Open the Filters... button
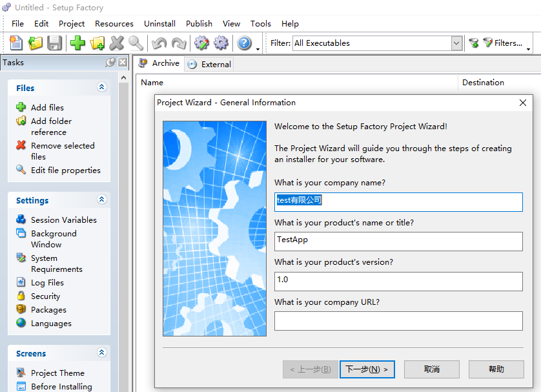This screenshot has width=541, height=392. coord(503,43)
